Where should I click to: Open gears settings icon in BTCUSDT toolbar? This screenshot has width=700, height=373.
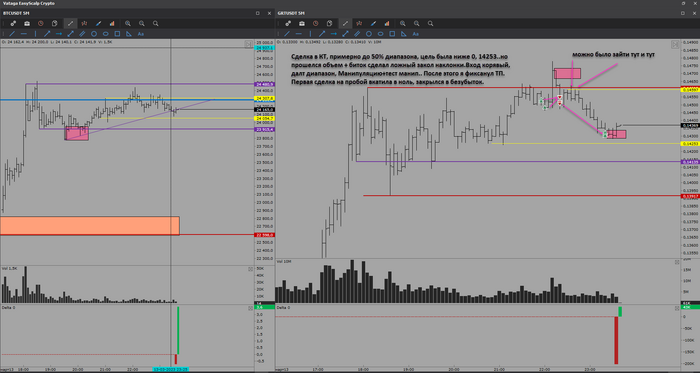pos(13,23)
